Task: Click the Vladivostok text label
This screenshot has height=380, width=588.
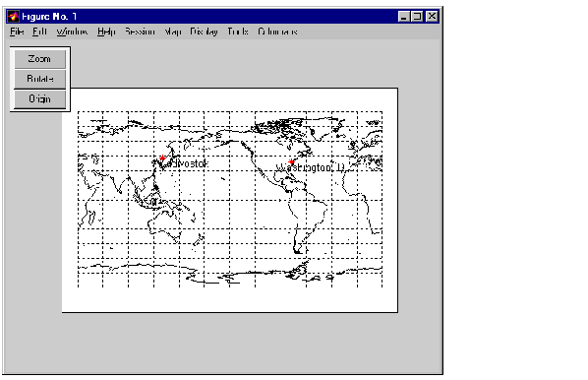Action: click(185, 163)
